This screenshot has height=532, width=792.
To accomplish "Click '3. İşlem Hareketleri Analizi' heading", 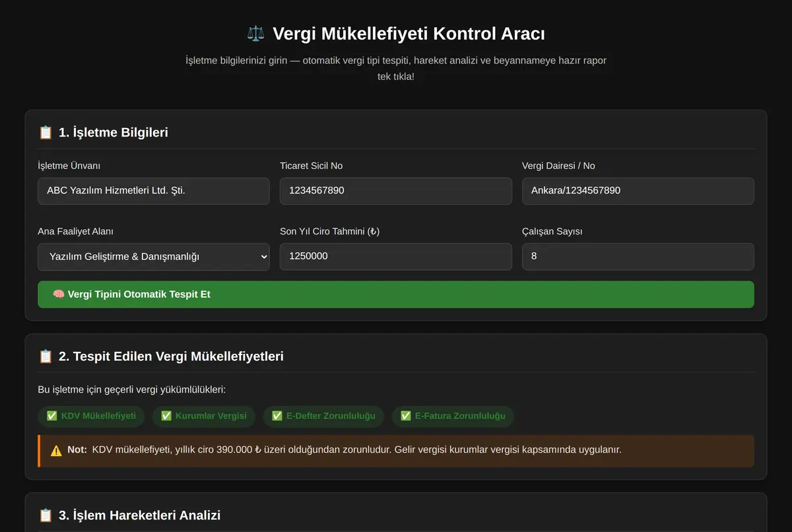I will pos(139,515).
